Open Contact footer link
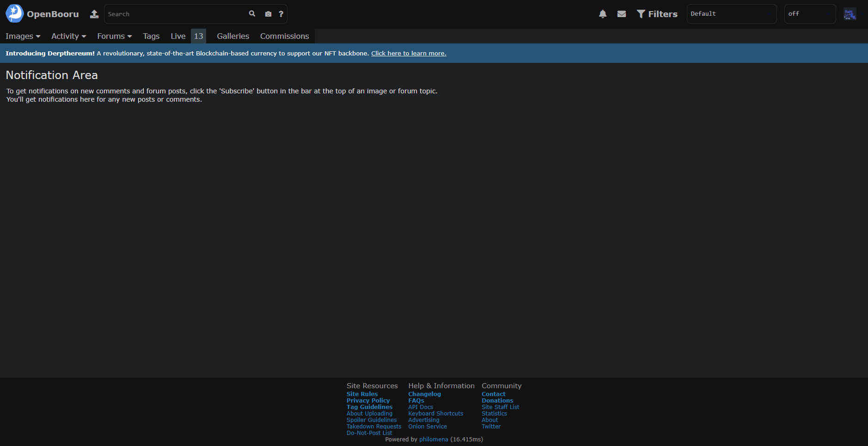Screen dimensions: 868x446 pos(494,394)
